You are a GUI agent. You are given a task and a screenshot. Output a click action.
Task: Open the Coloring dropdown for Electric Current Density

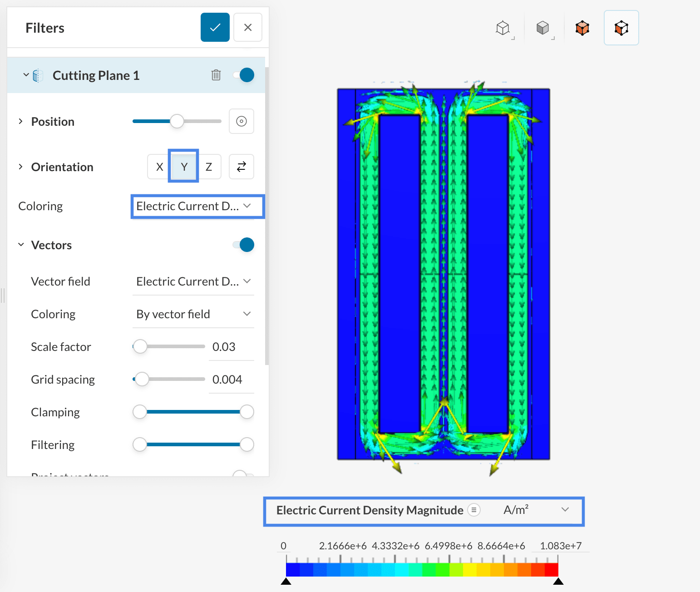point(197,206)
